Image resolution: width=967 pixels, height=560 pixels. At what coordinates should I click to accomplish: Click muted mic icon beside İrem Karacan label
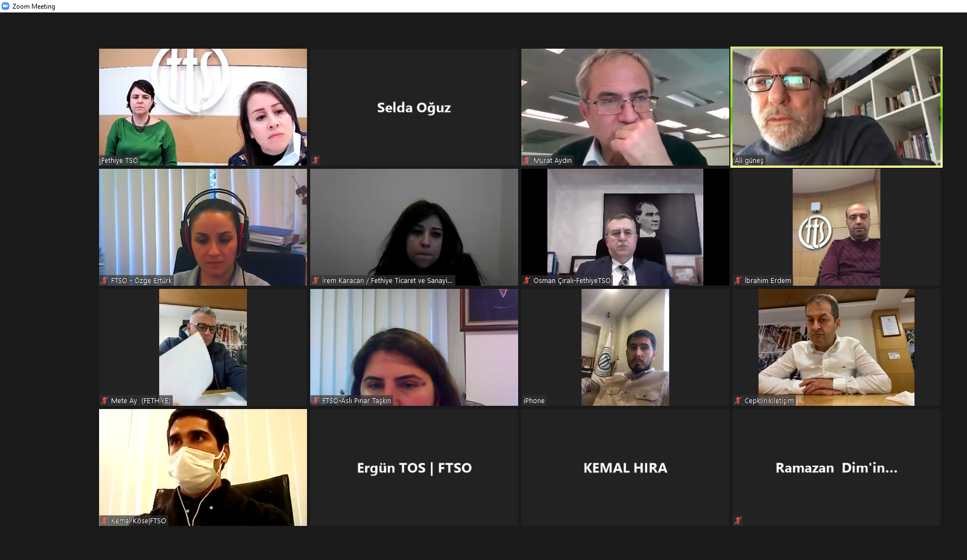pyautogui.click(x=316, y=280)
